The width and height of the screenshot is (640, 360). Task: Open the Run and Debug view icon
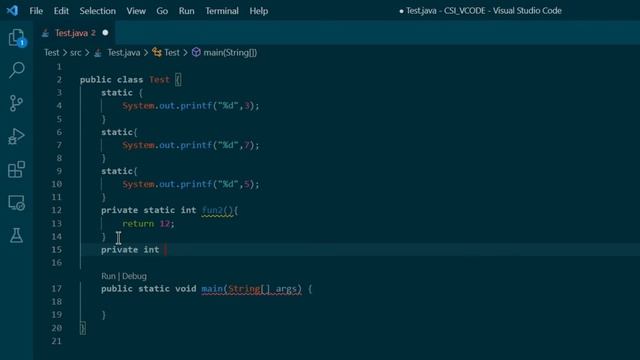pyautogui.click(x=16, y=136)
